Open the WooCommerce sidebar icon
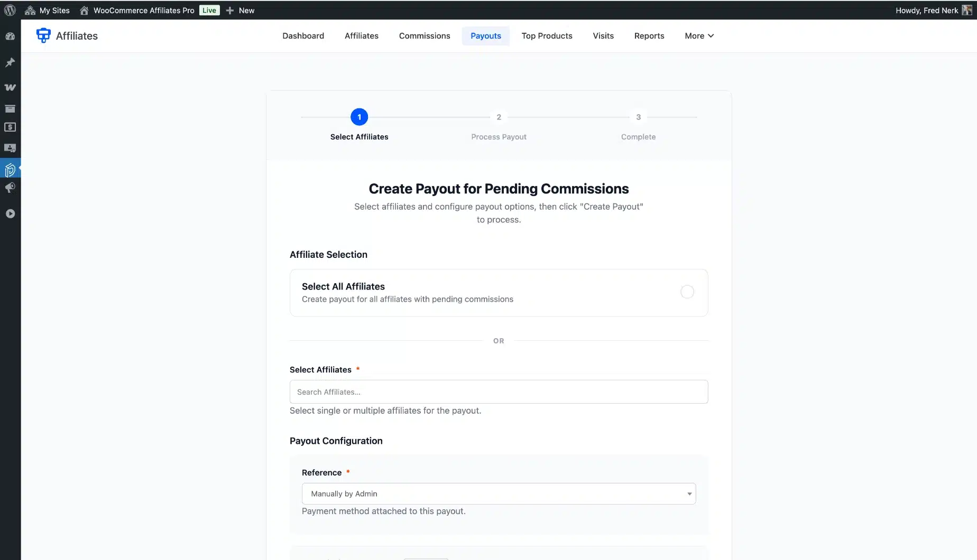The image size is (977, 560). pos(10,87)
